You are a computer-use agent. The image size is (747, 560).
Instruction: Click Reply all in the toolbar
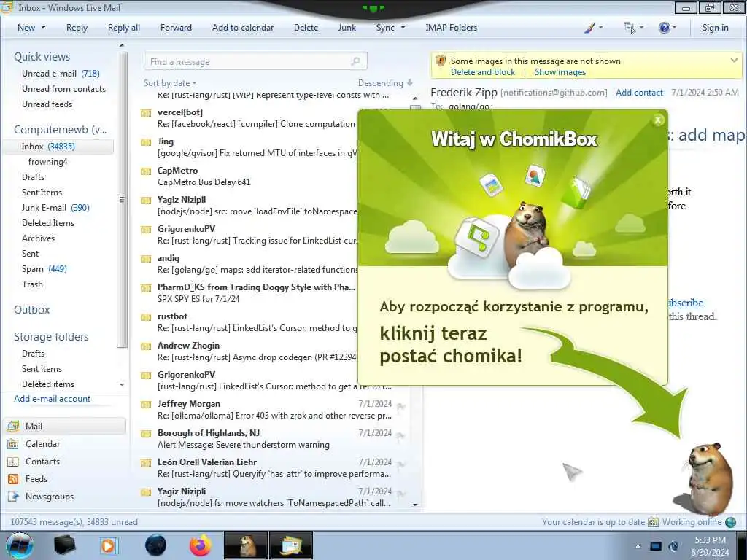tap(124, 28)
